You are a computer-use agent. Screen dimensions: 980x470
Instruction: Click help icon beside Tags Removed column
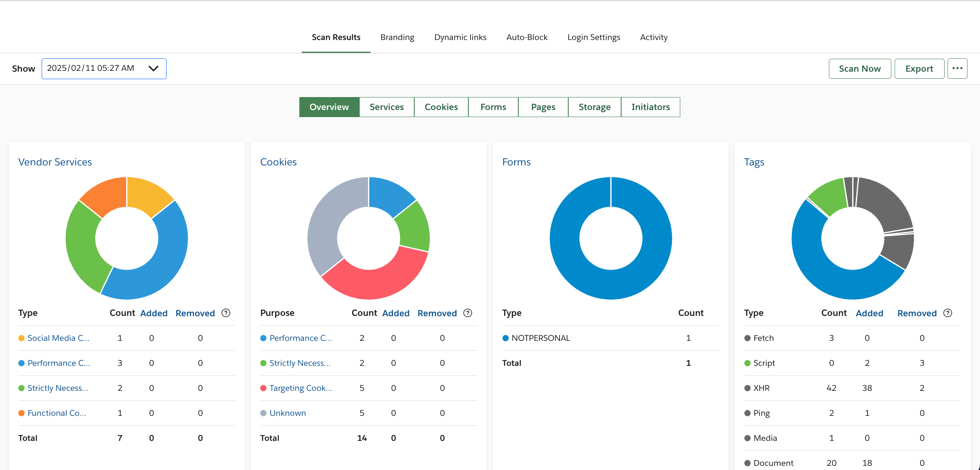point(948,313)
